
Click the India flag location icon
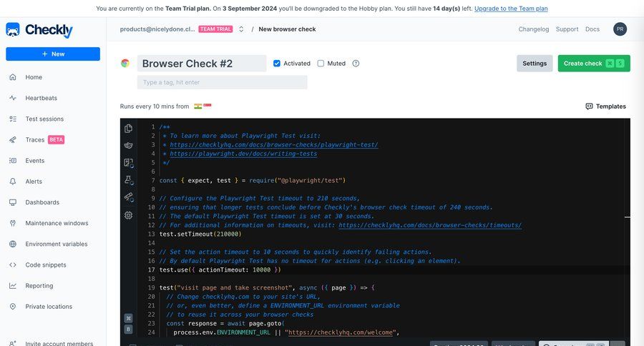pyautogui.click(x=198, y=107)
